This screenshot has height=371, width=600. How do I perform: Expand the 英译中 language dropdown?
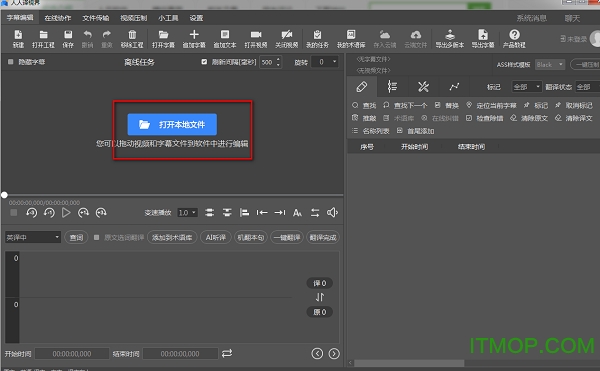coord(33,237)
